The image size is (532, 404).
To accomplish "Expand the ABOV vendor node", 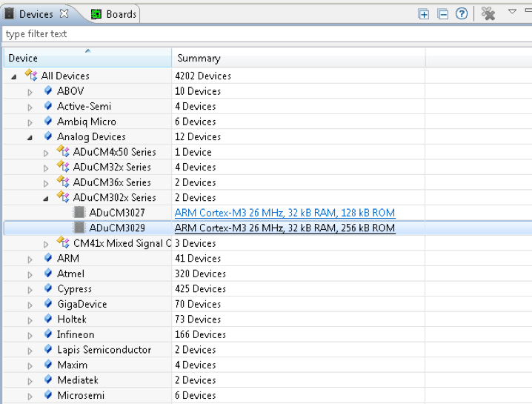I will 30,92.
